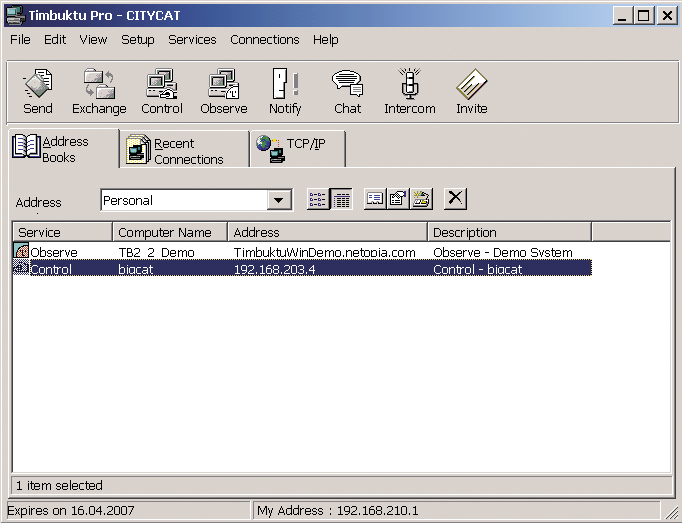Select the bigcat computer name cell
682x523 pixels.
[x=136, y=269]
